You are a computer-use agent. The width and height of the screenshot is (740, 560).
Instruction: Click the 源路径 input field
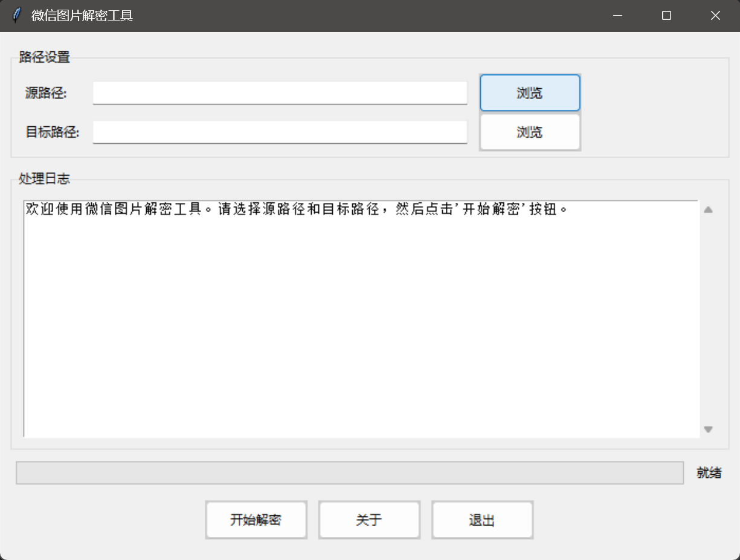coord(280,93)
